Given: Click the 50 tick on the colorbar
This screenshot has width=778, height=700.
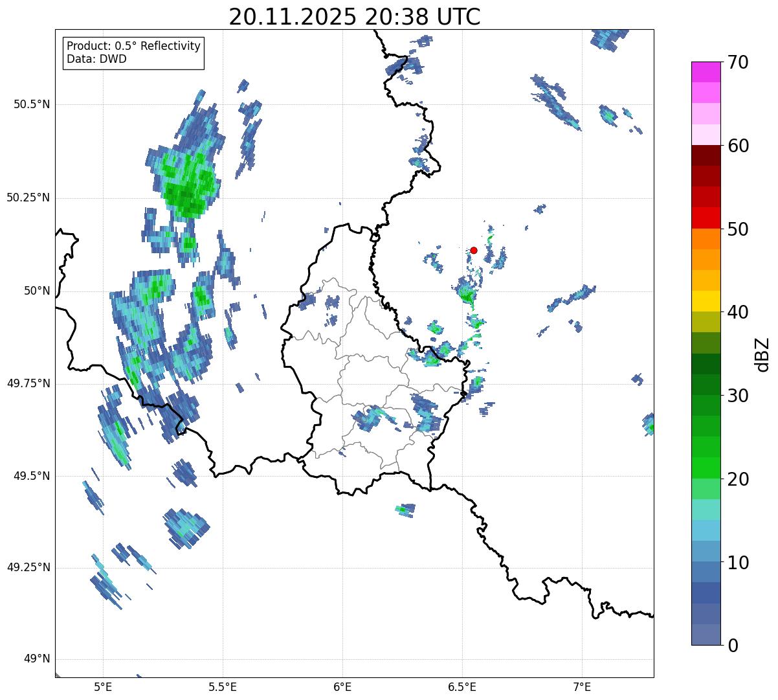Looking at the screenshot, I should coord(738,229).
